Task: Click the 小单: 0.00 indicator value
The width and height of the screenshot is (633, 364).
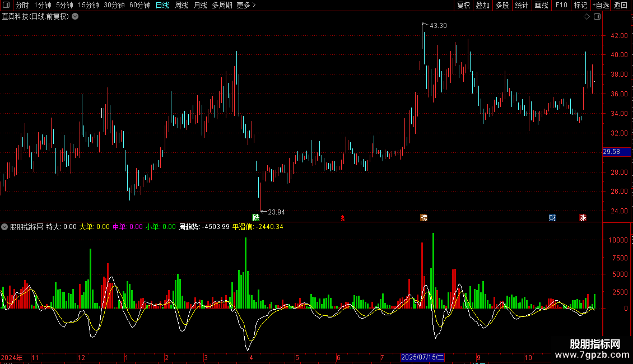Action: (x=160, y=227)
